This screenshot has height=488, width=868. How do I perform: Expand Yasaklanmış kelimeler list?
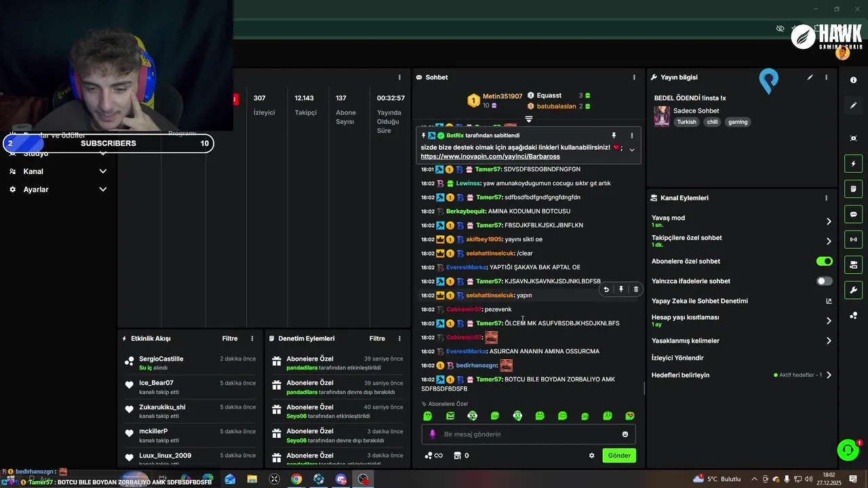829,341
